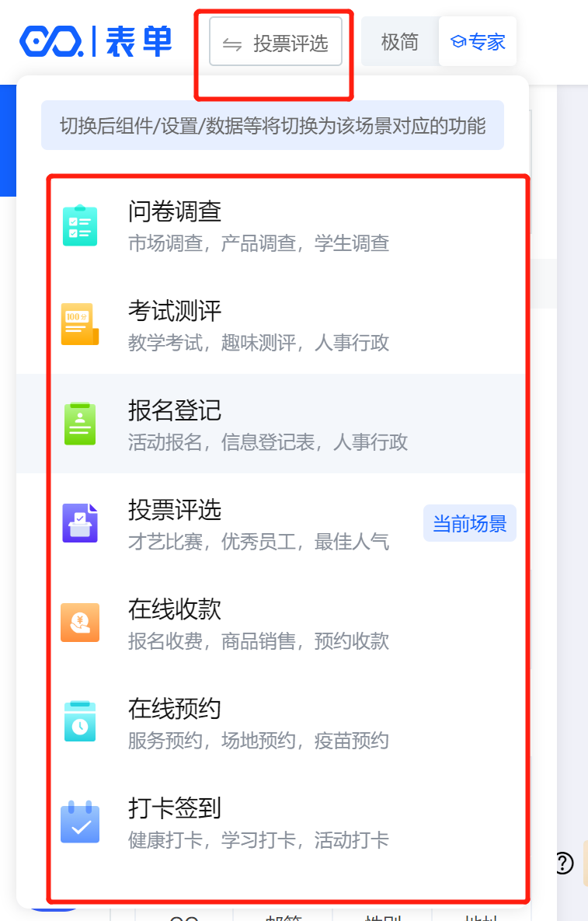
Task: Click the purple ballot box icon
Action: coord(80,523)
